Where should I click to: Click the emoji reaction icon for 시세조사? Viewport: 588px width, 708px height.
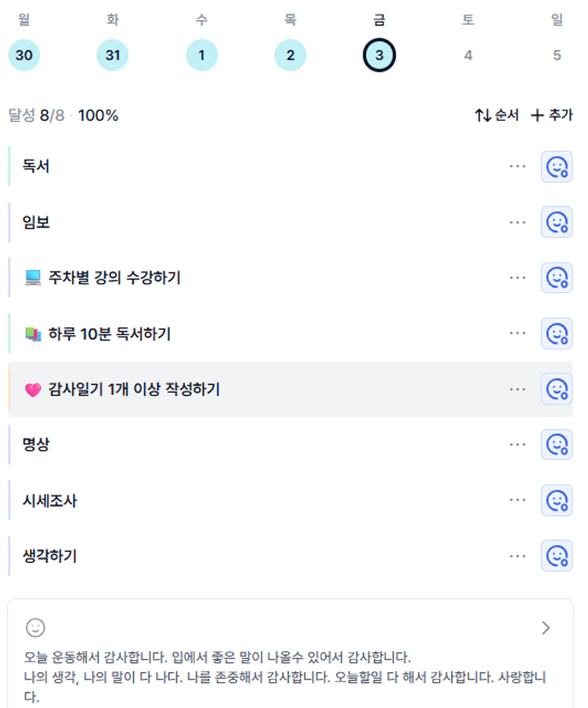pyautogui.click(x=556, y=500)
